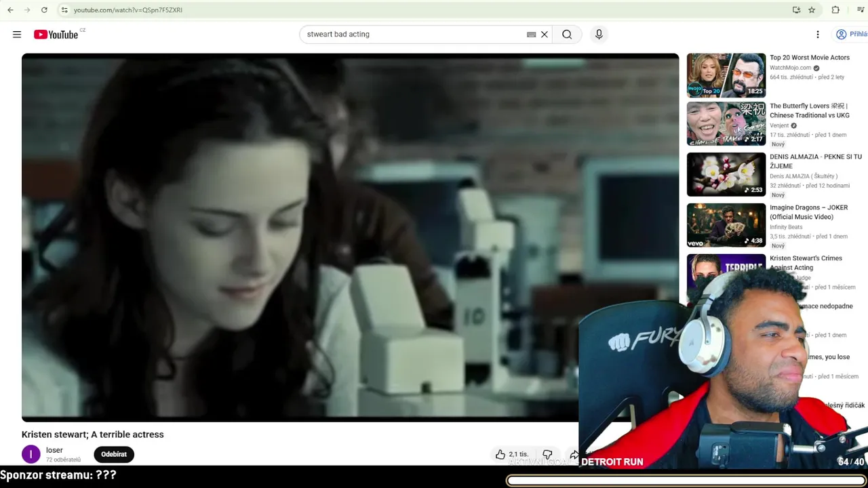
Task: Open the WatchMojo.com channel name
Action: 791,68
